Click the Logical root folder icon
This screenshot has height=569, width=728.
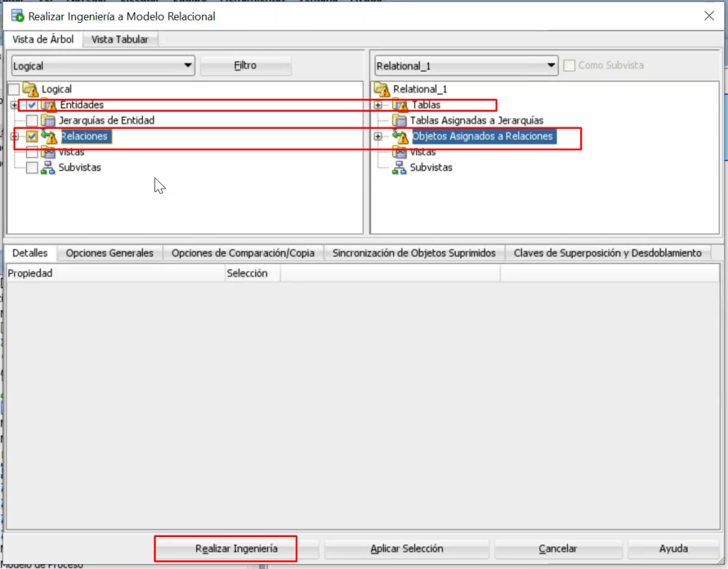31,89
